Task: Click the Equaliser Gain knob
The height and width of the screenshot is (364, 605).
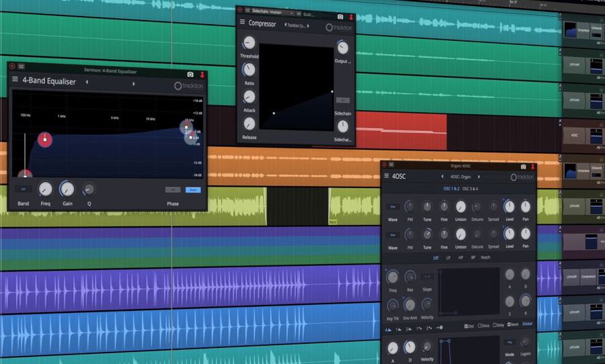Action: (x=67, y=189)
